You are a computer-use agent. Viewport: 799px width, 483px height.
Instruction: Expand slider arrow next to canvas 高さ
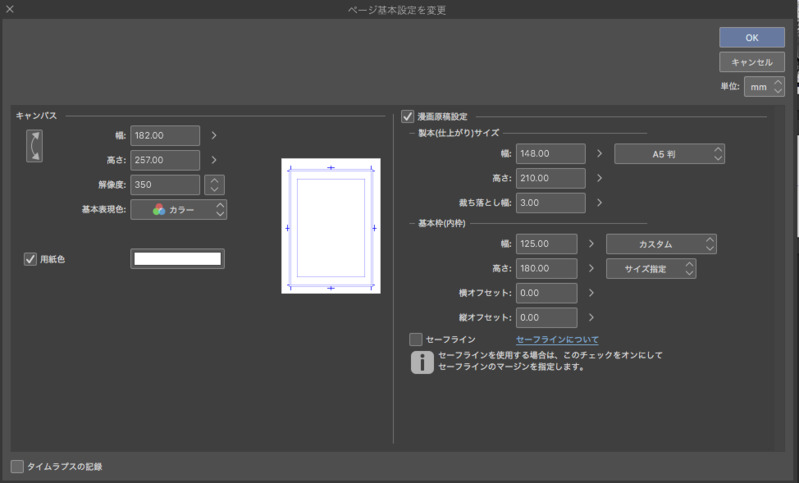[214, 160]
